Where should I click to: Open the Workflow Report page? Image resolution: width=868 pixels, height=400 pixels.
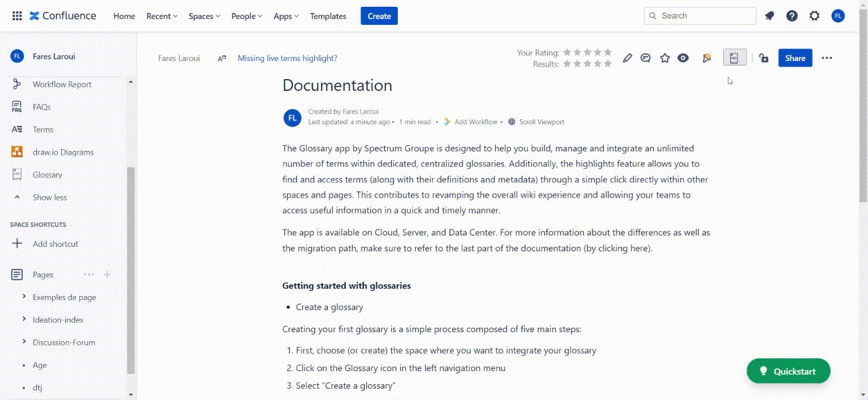[62, 84]
